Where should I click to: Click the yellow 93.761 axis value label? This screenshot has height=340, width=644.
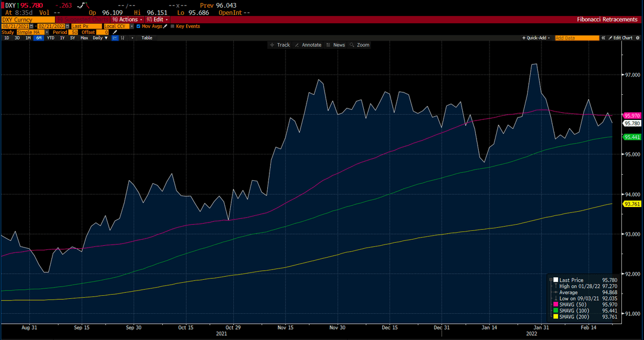[x=632, y=203]
